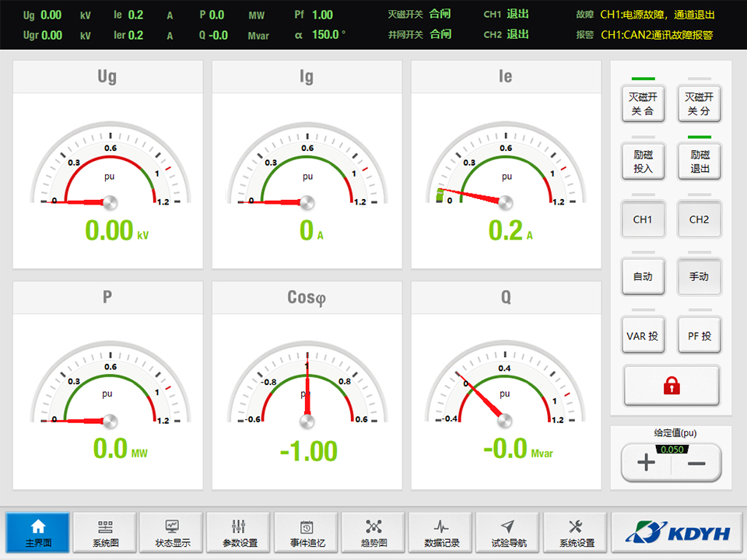Click the red padlock unlock button
Viewport: 747px width, 560px height.
coord(672,386)
